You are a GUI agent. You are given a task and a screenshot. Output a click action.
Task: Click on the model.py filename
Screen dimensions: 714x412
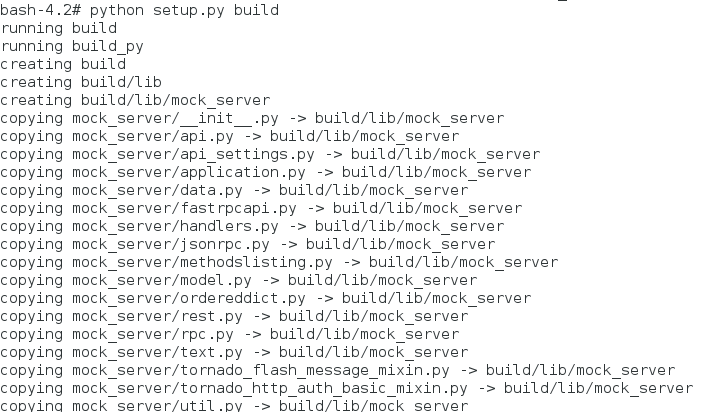(x=217, y=280)
